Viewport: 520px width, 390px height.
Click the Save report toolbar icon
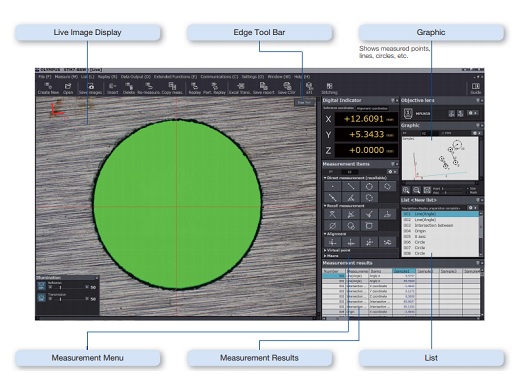(263, 88)
